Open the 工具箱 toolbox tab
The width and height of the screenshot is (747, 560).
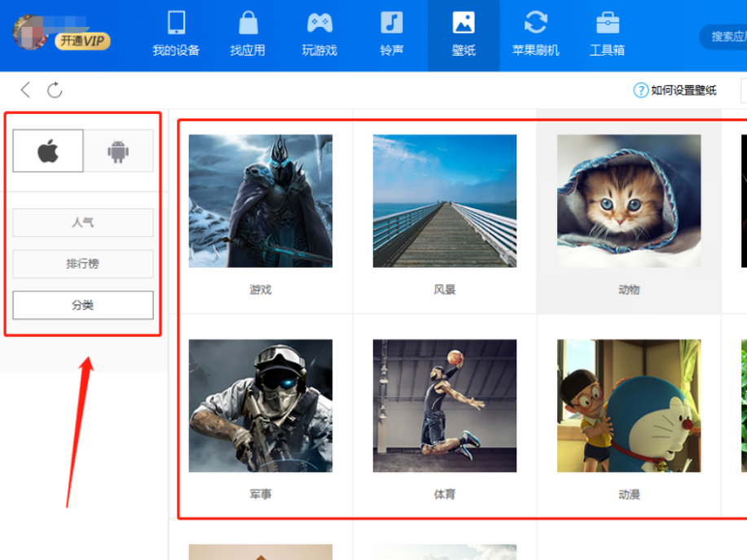click(x=608, y=35)
